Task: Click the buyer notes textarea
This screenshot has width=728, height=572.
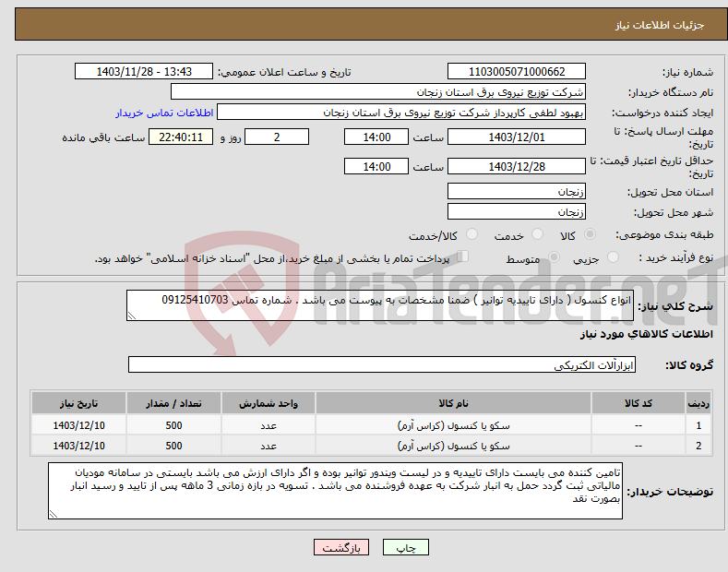Action: 335,491
